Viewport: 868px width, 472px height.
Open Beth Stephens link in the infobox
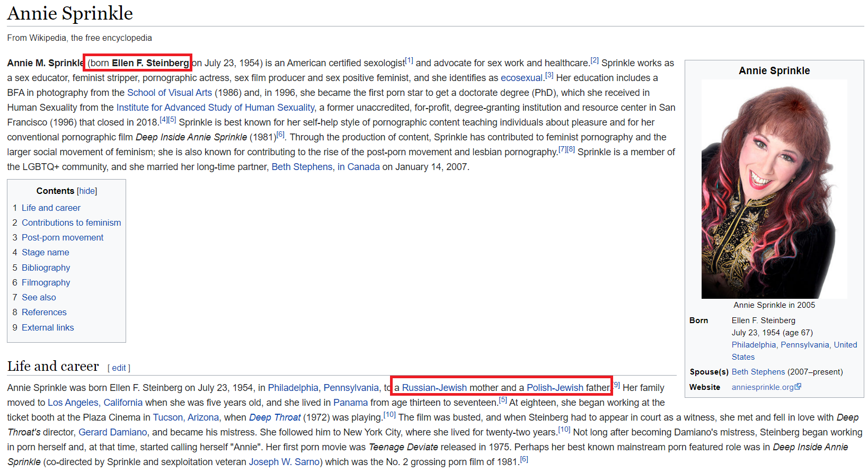click(758, 372)
